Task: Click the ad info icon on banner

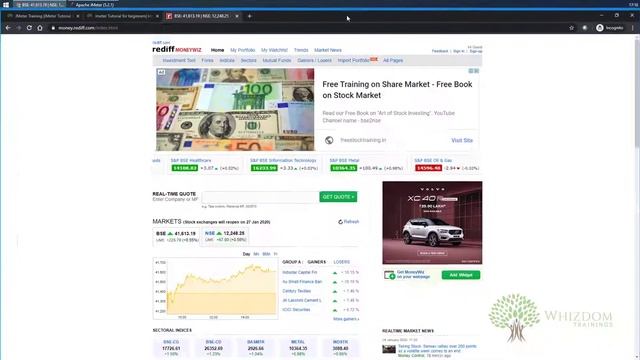Action: [471, 71]
